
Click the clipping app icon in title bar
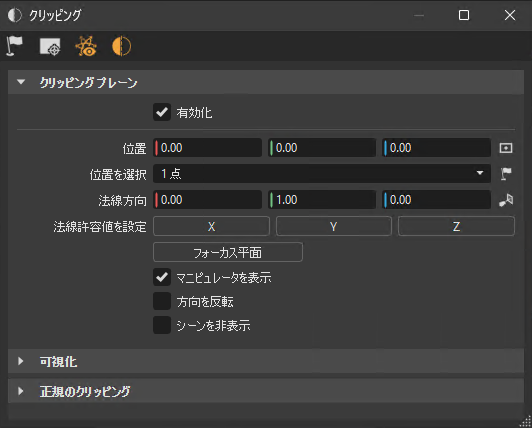(x=15, y=15)
